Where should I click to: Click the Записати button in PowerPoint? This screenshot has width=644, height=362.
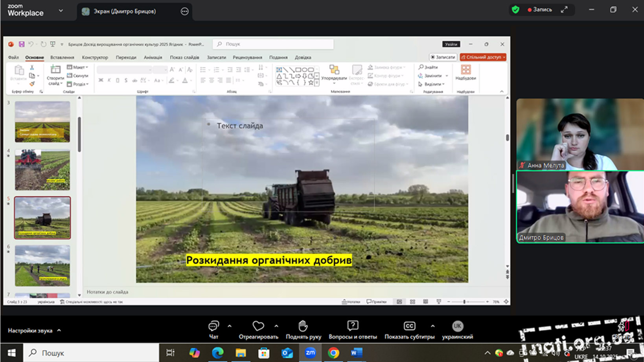tap(443, 57)
